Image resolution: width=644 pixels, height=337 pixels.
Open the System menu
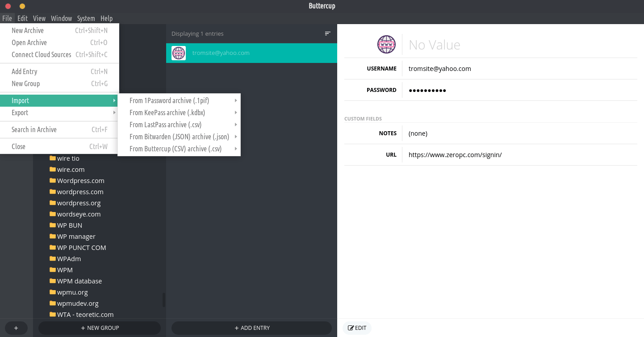coord(86,18)
